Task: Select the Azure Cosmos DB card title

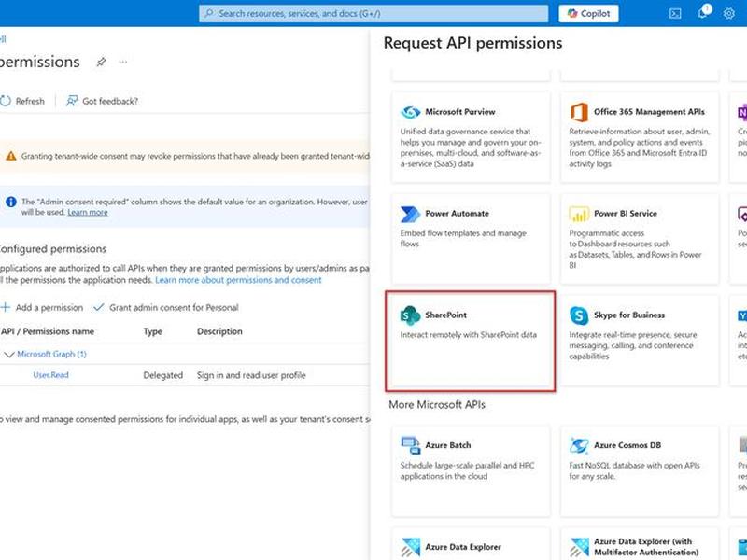Action: (x=627, y=445)
